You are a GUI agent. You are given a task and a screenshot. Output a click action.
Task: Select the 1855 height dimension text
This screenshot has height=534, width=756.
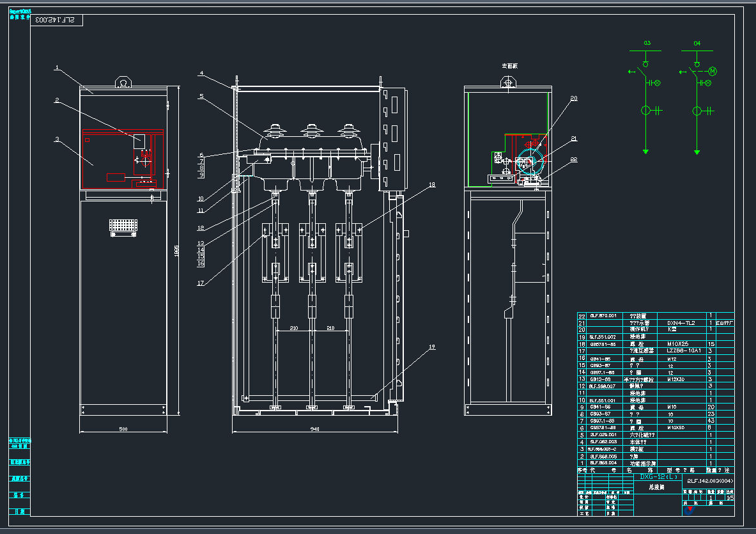click(x=176, y=252)
